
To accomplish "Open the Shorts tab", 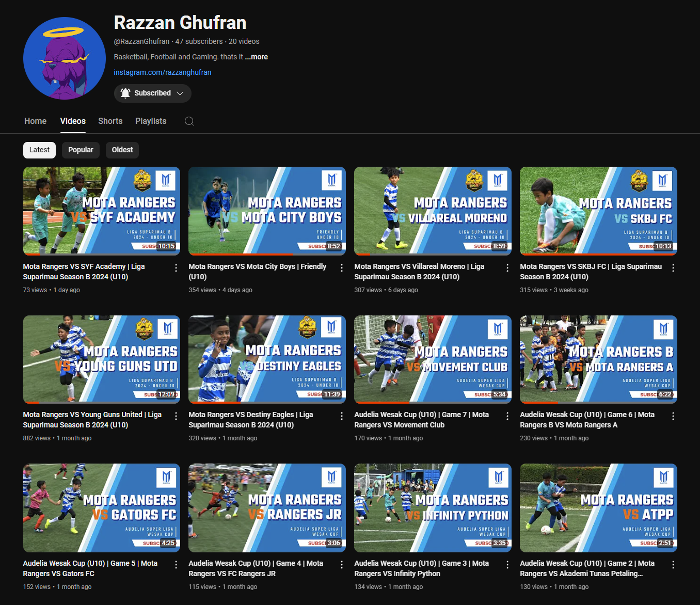I will 110,121.
